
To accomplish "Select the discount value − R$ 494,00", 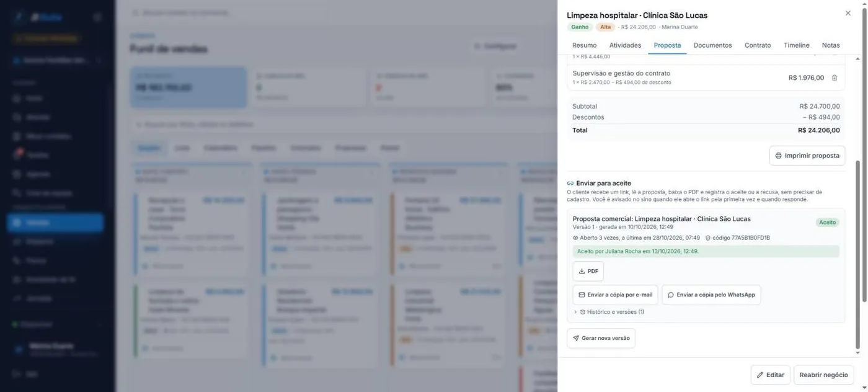I will (821, 117).
